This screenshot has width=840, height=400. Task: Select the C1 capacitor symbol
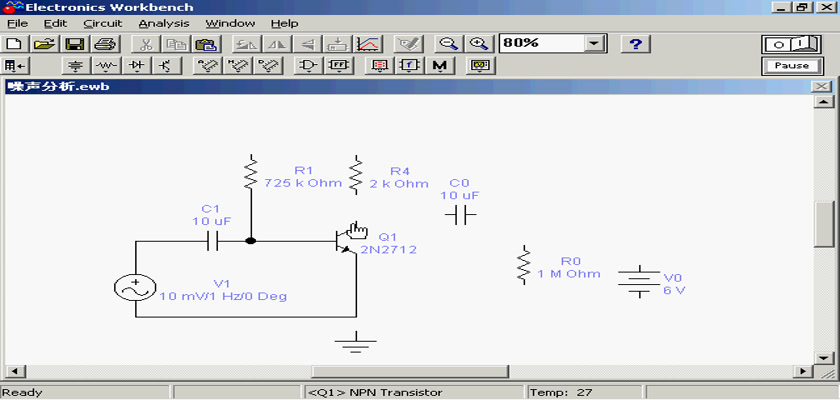[x=213, y=242]
